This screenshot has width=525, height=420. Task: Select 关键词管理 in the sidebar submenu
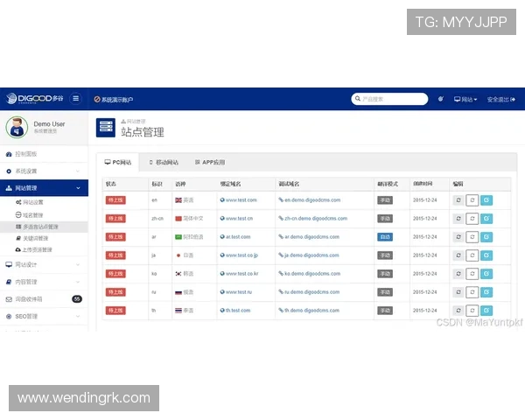point(35,238)
